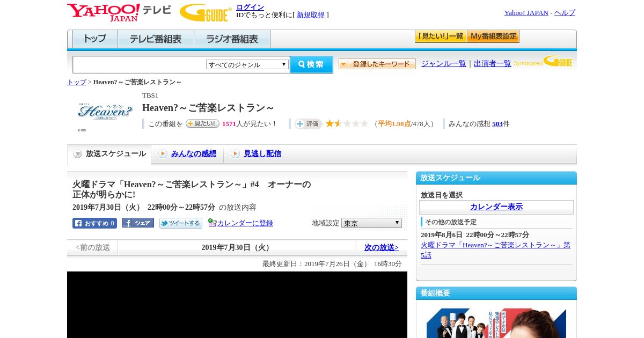Select the 1571人が見たい! count text
This screenshot has height=338, width=644.
250,123
